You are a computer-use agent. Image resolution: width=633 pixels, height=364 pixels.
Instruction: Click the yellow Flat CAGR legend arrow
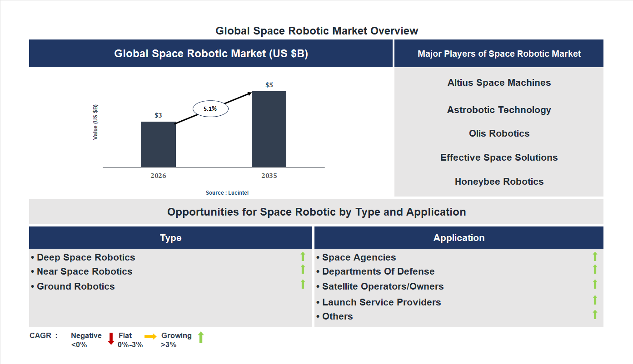click(x=150, y=336)
